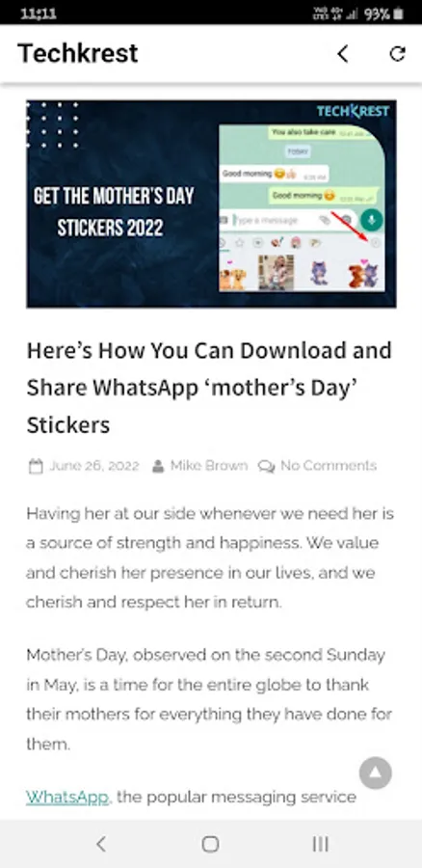Image resolution: width=422 pixels, height=868 pixels.
Task: Tap the comments speech bubble icon
Action: tap(267, 467)
